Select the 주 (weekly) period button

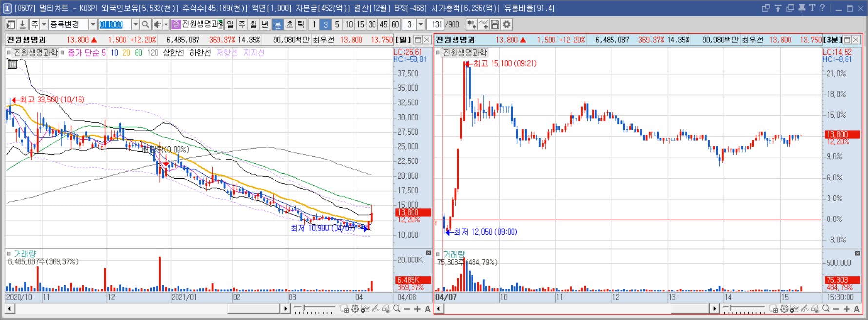[x=242, y=24]
